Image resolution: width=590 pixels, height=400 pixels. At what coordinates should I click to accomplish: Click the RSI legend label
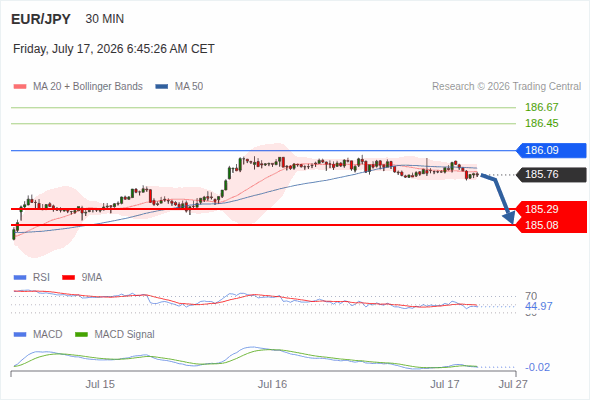click(x=41, y=278)
